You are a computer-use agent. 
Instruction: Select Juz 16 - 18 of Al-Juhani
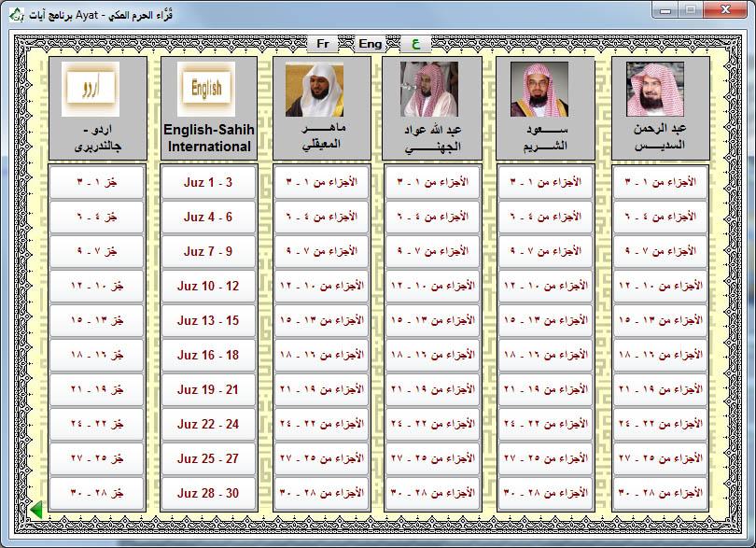(432, 355)
